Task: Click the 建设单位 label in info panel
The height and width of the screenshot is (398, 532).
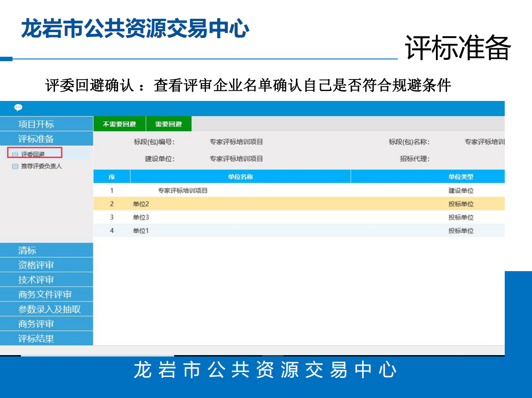Action: click(160, 159)
